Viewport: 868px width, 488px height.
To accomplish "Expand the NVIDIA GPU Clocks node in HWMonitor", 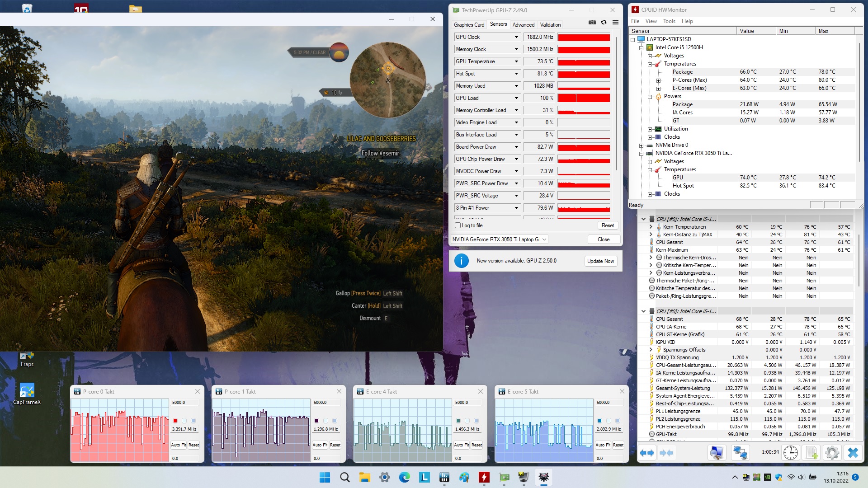I will click(650, 194).
